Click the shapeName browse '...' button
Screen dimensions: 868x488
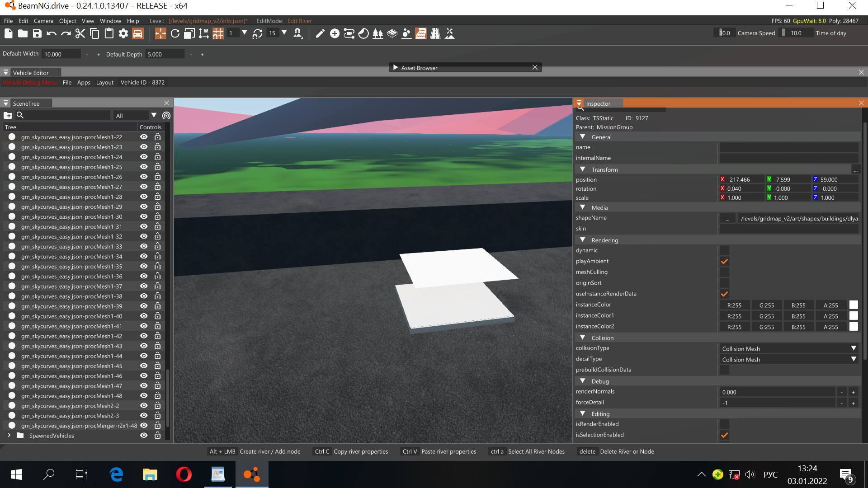click(727, 219)
